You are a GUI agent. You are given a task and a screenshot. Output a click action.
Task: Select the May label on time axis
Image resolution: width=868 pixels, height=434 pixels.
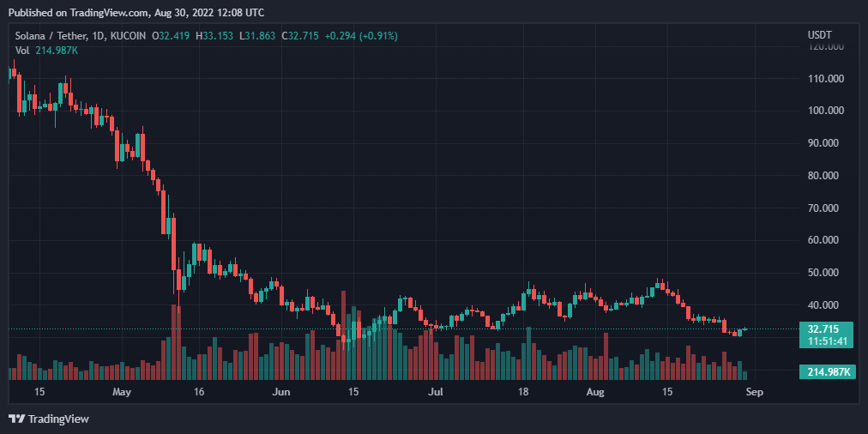[122, 392]
